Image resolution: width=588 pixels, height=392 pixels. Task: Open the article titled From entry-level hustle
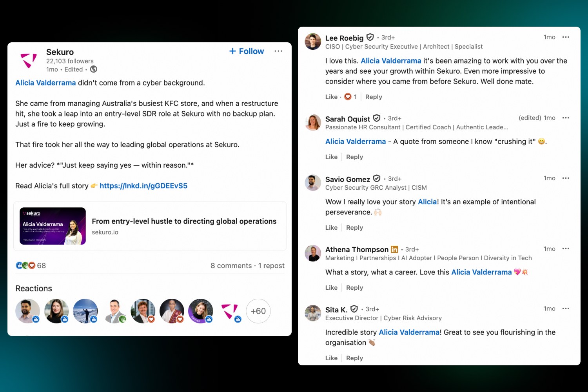[184, 221]
